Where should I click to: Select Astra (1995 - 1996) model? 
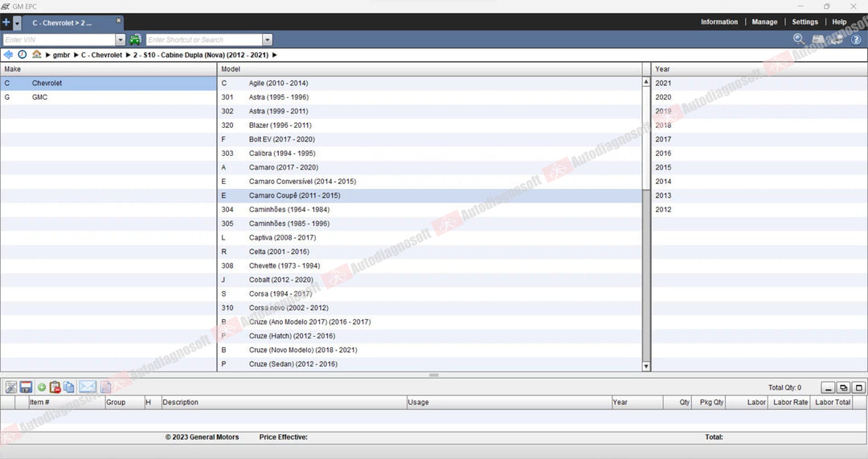[x=429, y=97]
